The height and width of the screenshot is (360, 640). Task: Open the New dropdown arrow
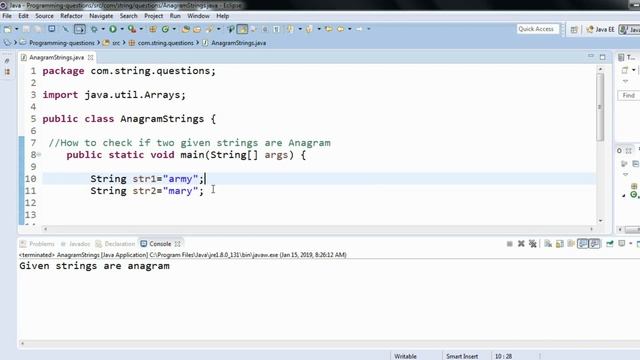click(16, 29)
